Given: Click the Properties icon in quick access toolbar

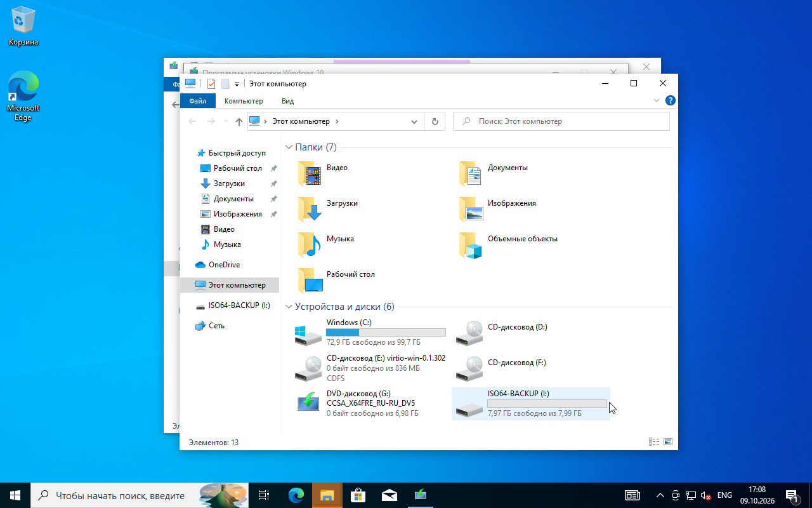Looking at the screenshot, I should tap(211, 84).
